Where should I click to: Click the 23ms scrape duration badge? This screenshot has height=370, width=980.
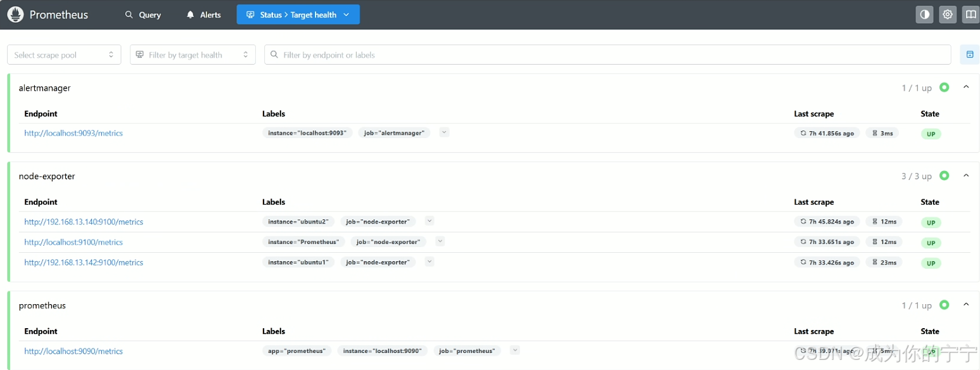884,262
